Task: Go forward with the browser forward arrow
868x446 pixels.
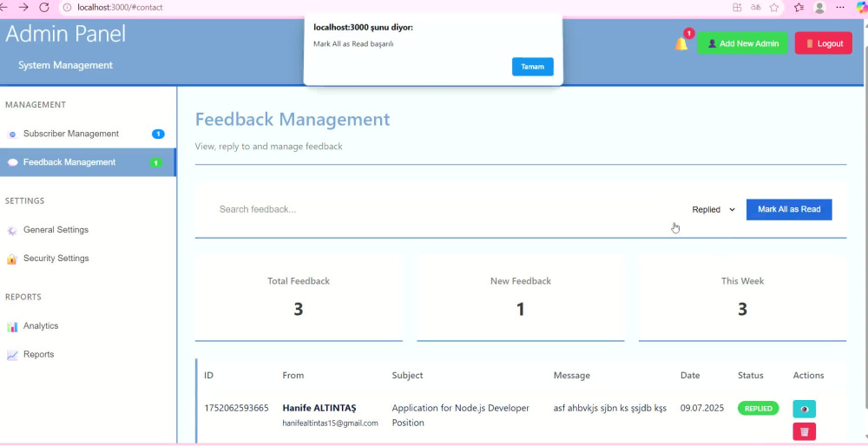Action: (23, 7)
